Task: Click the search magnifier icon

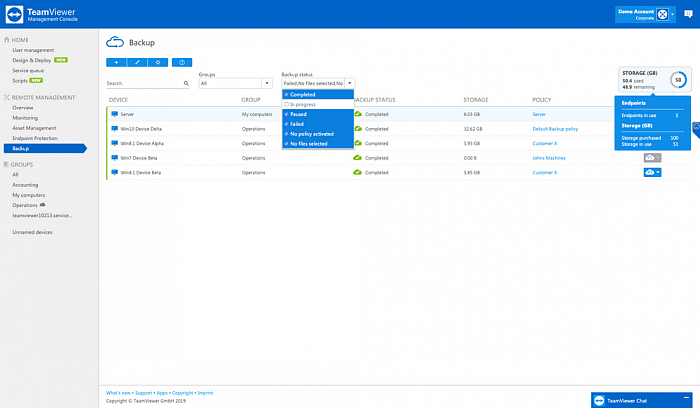Action: (186, 83)
